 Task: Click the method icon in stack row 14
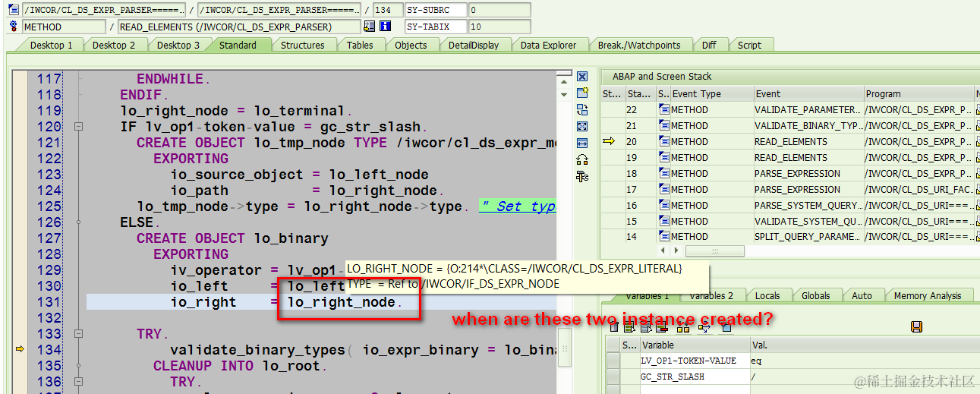663,237
